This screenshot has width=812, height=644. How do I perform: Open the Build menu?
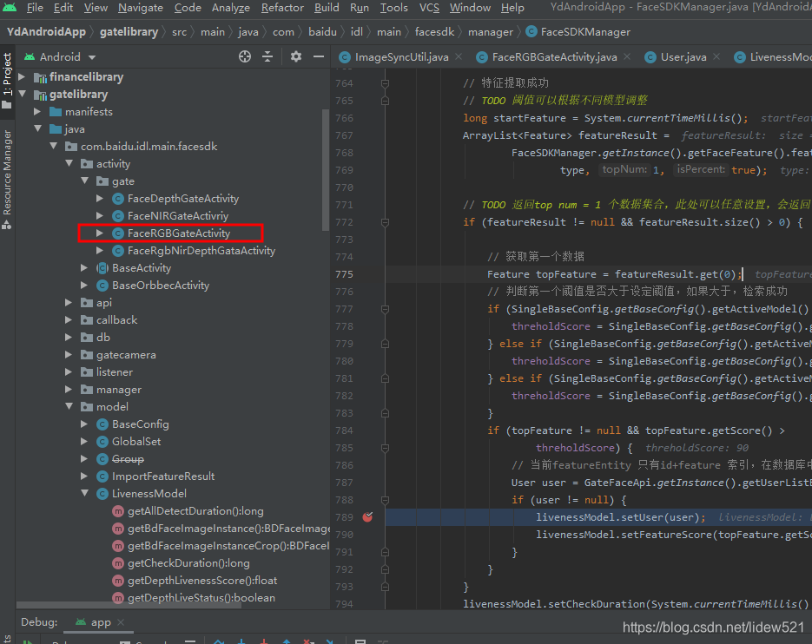click(x=327, y=8)
